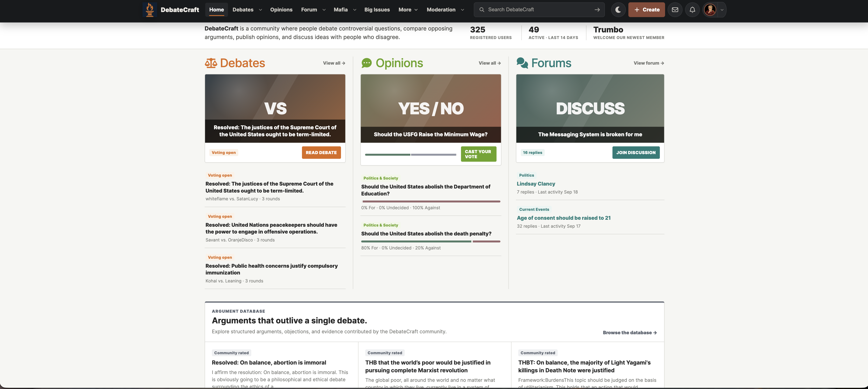
Task: Click the Debates scales icon heading
Action: pos(211,63)
